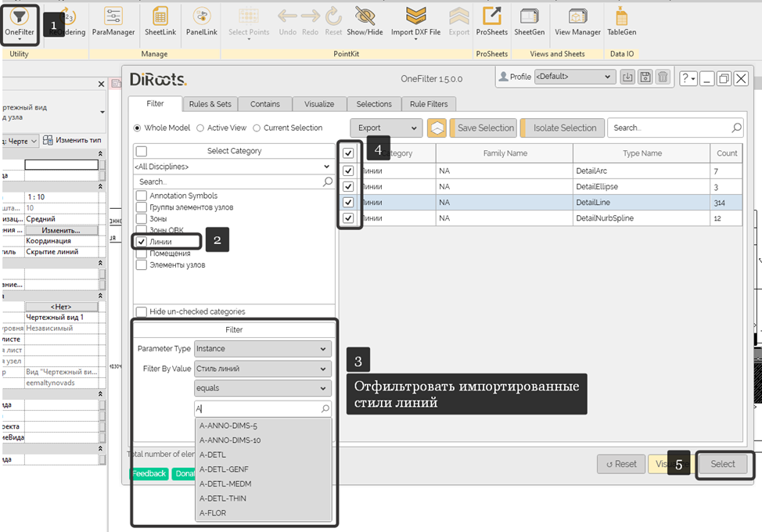Click the PointKit Reset icon
The image size is (762, 532).
333,23
